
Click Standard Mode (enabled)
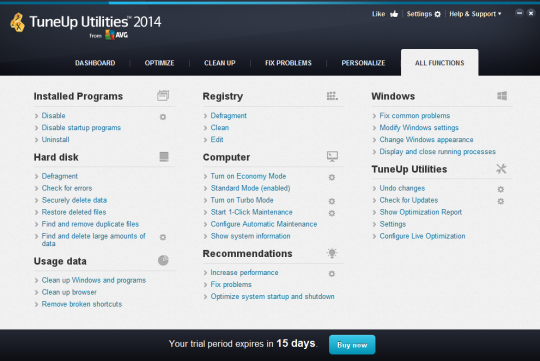pyautogui.click(x=250, y=188)
